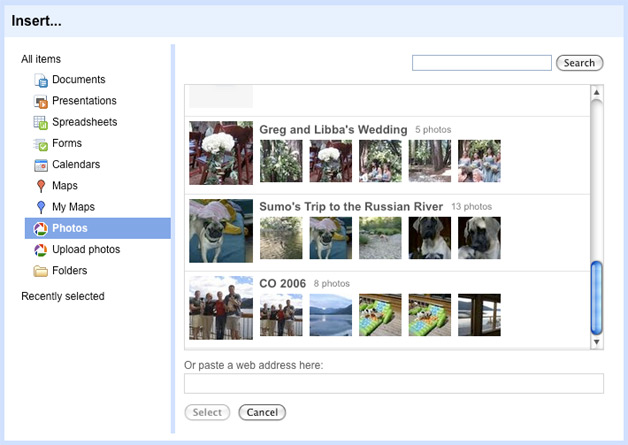Select the Photos category
Image resolution: width=628 pixels, height=445 pixels.
click(x=69, y=228)
